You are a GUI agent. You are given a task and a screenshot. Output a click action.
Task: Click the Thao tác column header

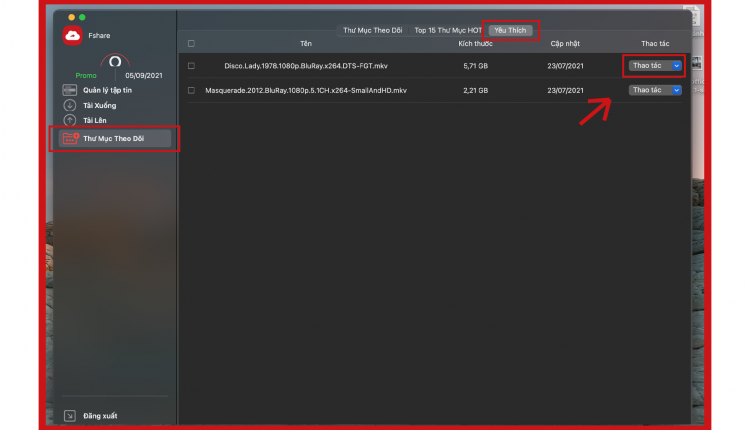[x=655, y=44]
